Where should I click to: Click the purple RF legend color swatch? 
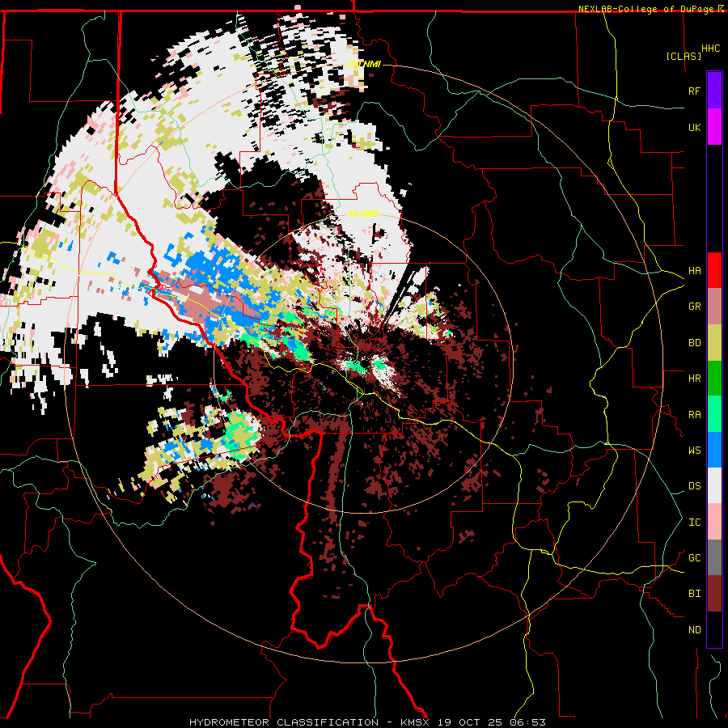point(714,91)
